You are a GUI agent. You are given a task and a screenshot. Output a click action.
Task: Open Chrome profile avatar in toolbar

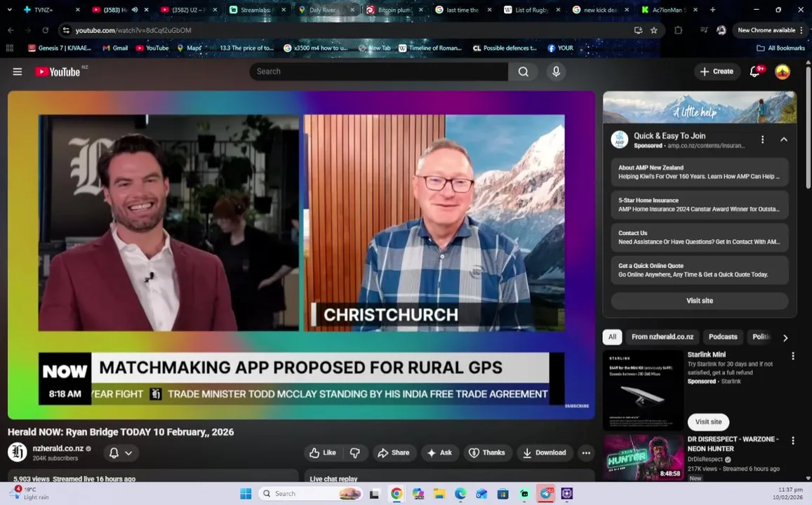[x=721, y=30]
